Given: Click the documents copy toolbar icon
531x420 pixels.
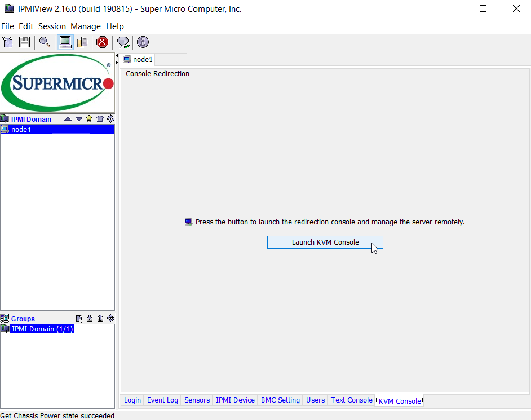Looking at the screenshot, I should (x=82, y=42).
